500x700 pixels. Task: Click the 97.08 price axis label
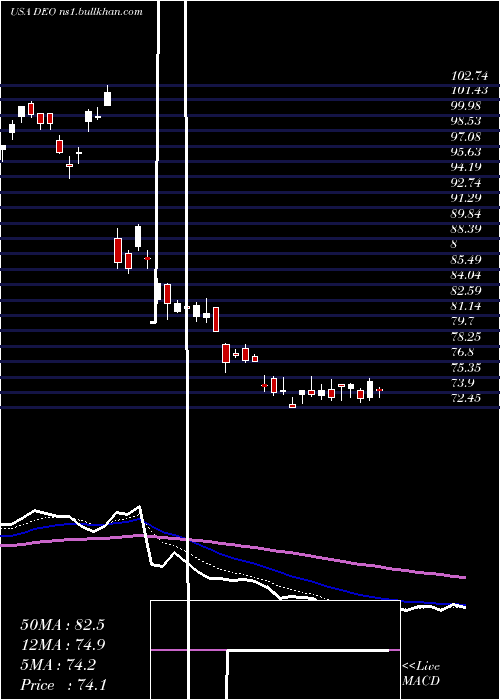[x=467, y=137]
